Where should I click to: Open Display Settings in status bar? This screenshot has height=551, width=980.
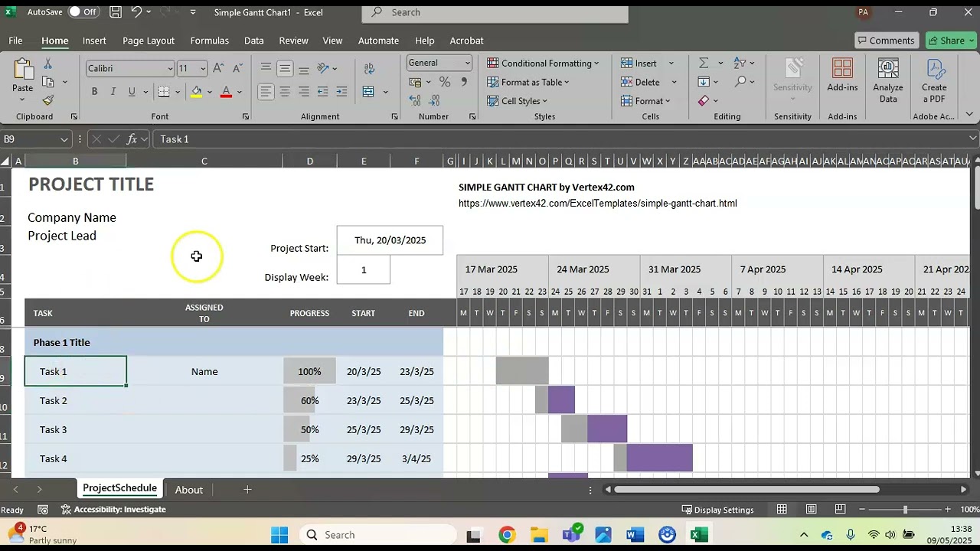pyautogui.click(x=717, y=510)
